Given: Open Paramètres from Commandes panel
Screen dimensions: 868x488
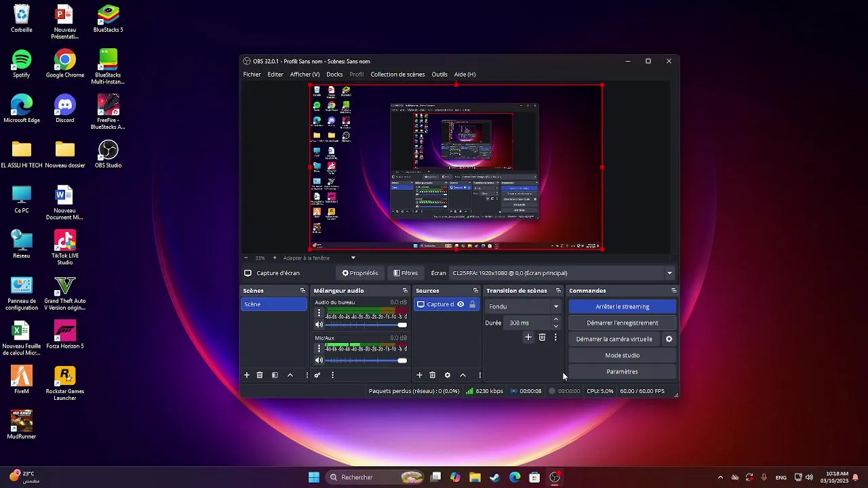Looking at the screenshot, I should (622, 371).
